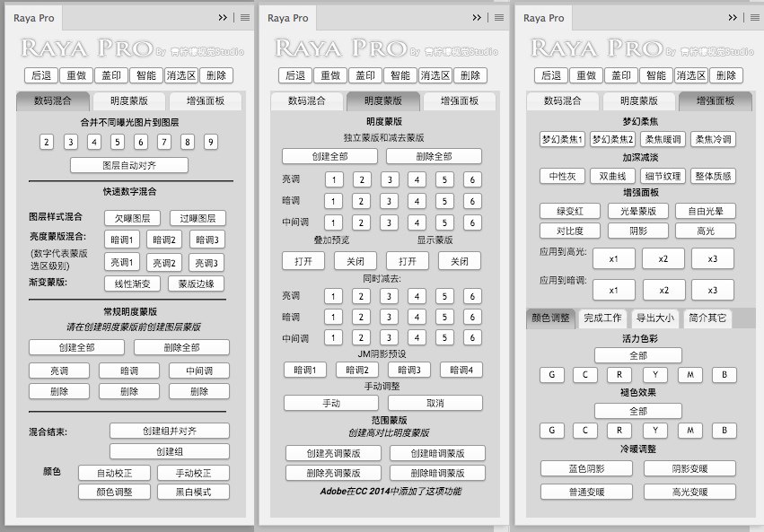Click 手动 under 手动调整
764x532 pixels.
tap(331, 403)
